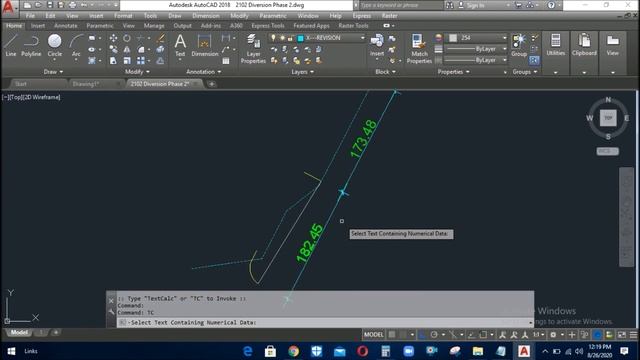
Task: Click the Erase tool icon
Action: point(161,38)
